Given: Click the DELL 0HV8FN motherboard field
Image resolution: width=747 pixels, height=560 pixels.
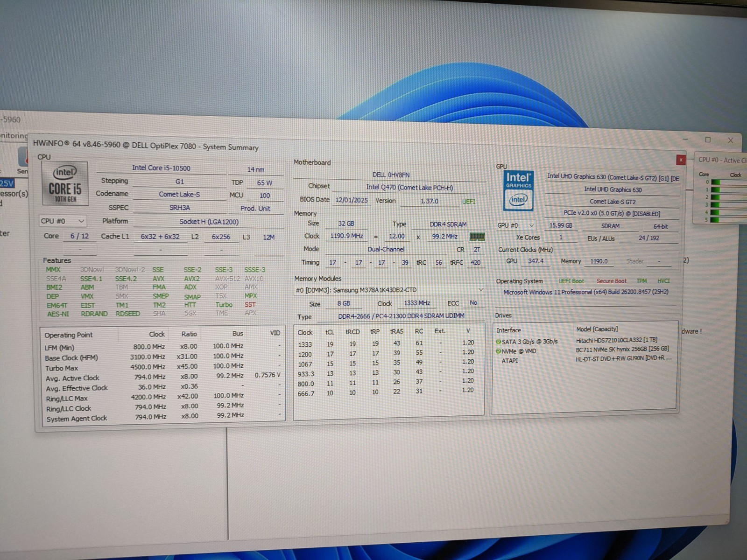Looking at the screenshot, I should point(391,175).
